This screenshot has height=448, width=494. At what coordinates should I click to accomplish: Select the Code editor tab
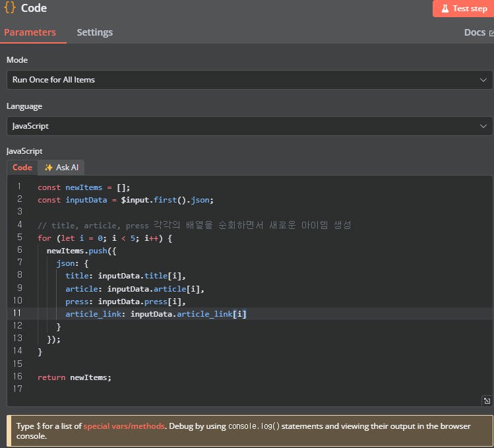coord(22,168)
